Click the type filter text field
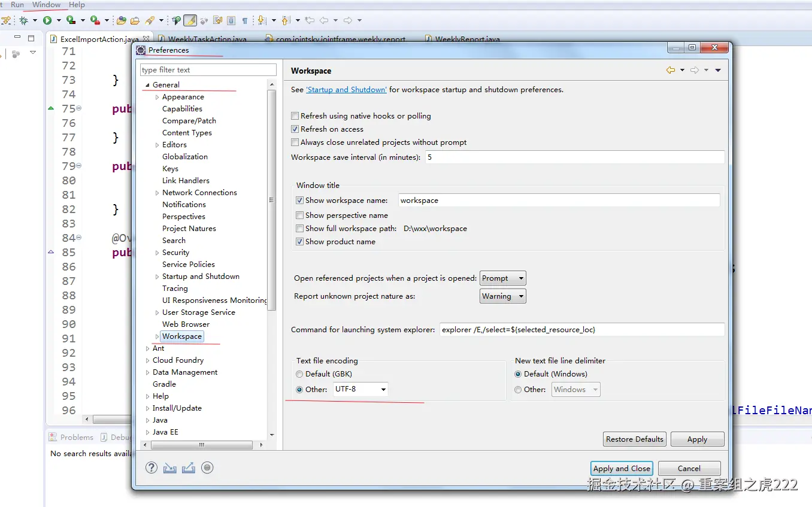Image resolution: width=812 pixels, height=507 pixels. [x=208, y=70]
